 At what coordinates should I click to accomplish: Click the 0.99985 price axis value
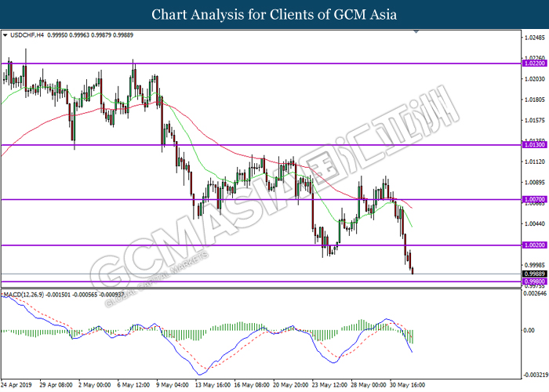[x=535, y=265]
